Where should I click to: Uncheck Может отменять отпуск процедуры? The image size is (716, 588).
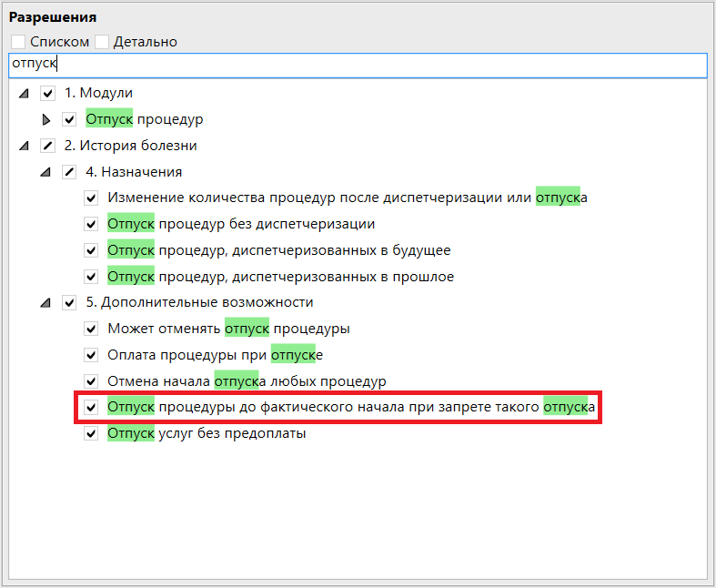(x=91, y=329)
